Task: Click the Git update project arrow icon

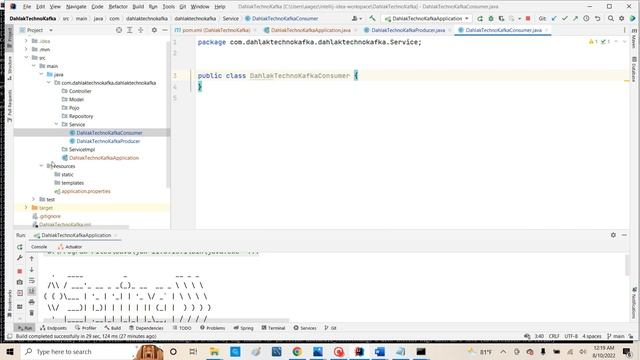Action: point(554,18)
